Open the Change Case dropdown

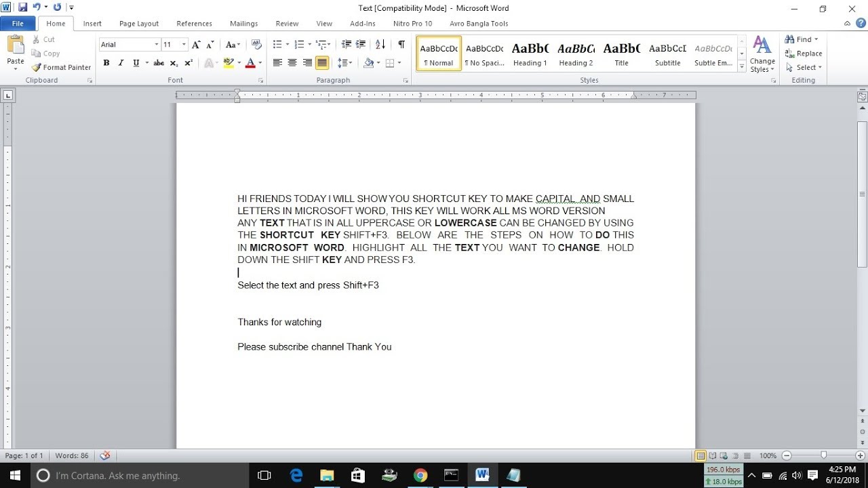(233, 45)
